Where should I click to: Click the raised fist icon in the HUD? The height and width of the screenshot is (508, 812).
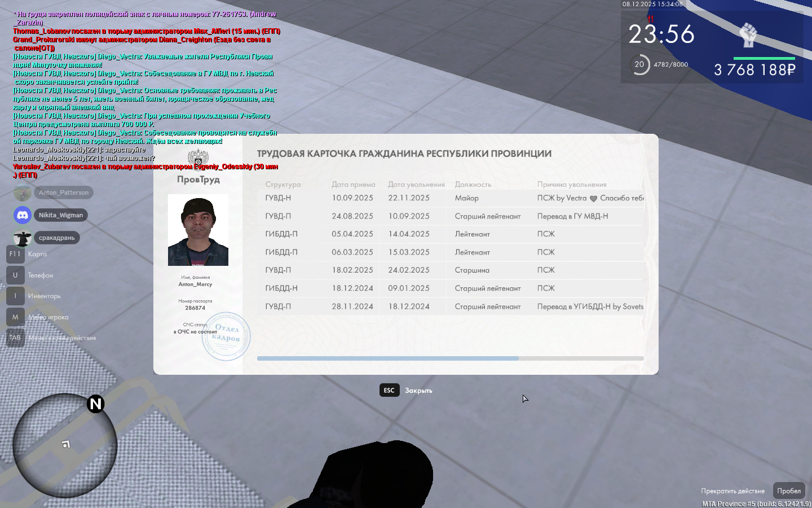click(748, 36)
